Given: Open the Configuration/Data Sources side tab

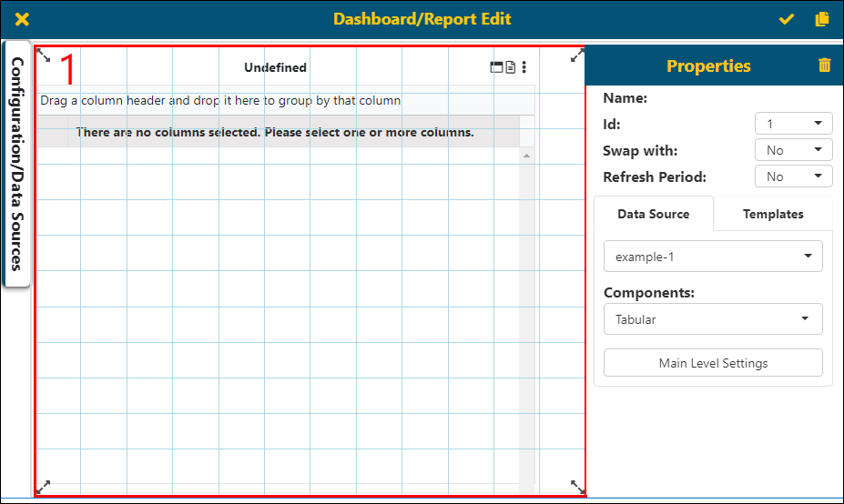Looking at the screenshot, I should click(16, 164).
